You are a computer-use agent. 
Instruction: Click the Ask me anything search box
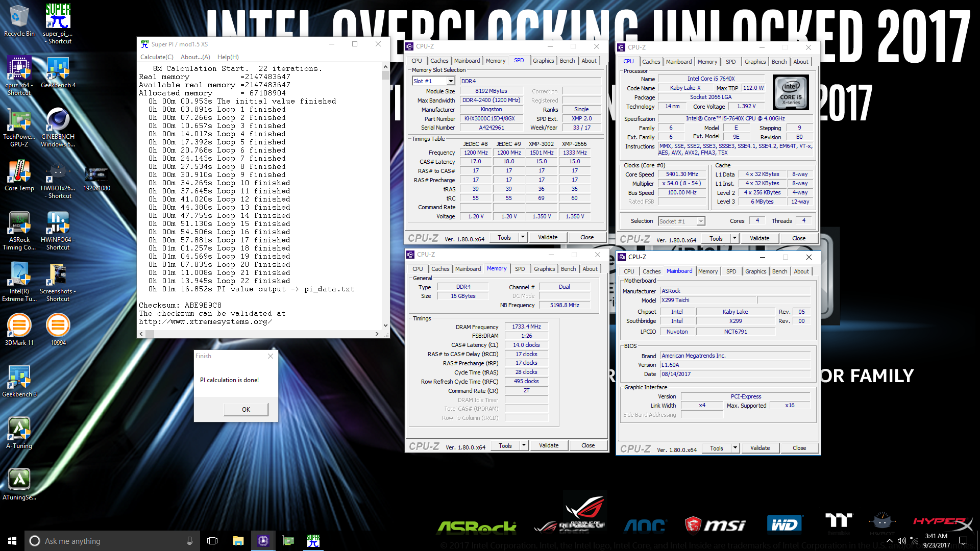point(112,541)
